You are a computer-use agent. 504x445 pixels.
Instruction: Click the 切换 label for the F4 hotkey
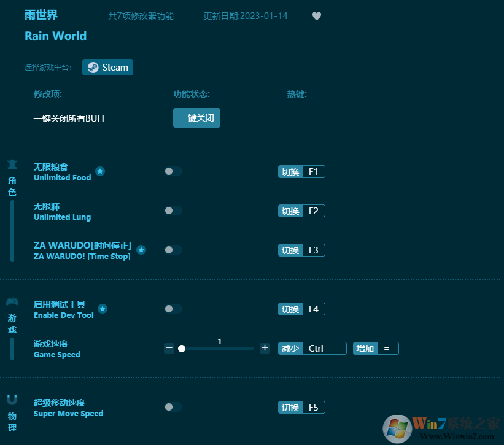pyautogui.click(x=290, y=309)
